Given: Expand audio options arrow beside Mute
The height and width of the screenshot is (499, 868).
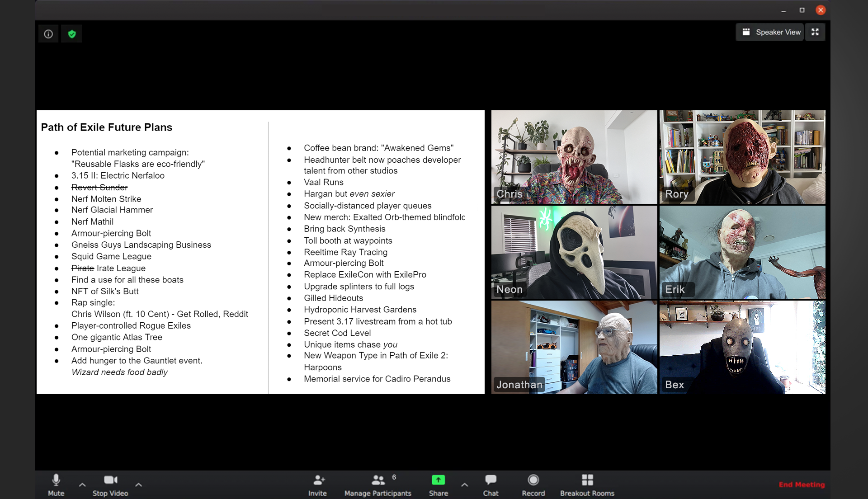Looking at the screenshot, I should point(82,485).
